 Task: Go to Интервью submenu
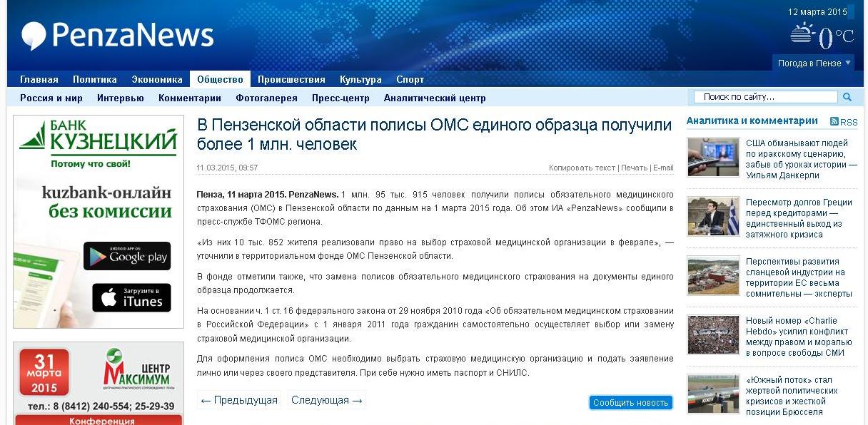pos(121,98)
